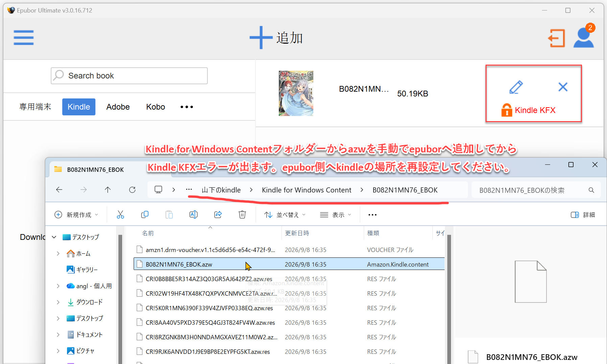Remove the book with the blue X

coord(563,87)
